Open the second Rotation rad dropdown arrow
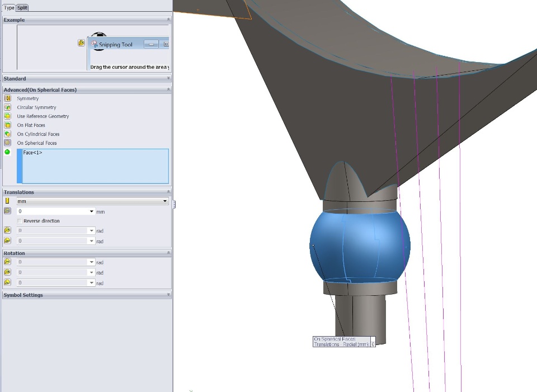Image resolution: width=537 pixels, height=392 pixels. coord(91,272)
